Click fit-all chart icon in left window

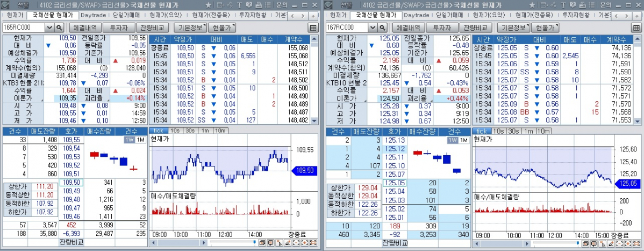click(313, 242)
